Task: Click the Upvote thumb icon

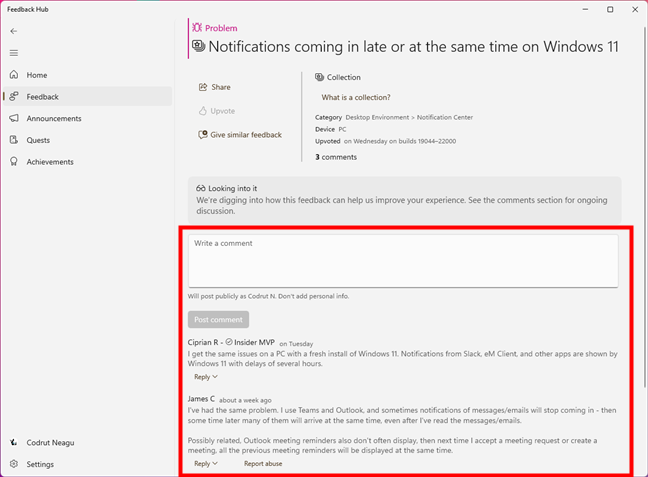Action: [x=202, y=111]
